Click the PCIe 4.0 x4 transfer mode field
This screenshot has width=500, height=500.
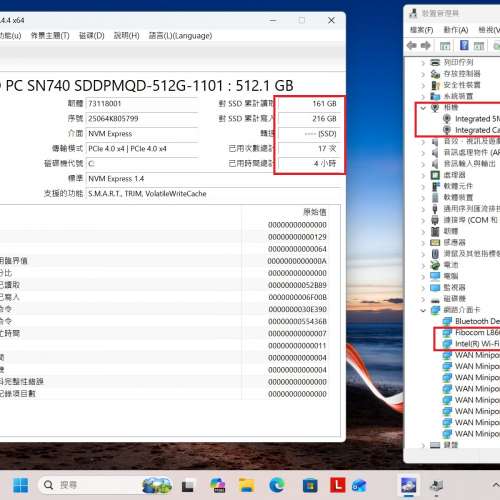pyautogui.click(x=142, y=149)
